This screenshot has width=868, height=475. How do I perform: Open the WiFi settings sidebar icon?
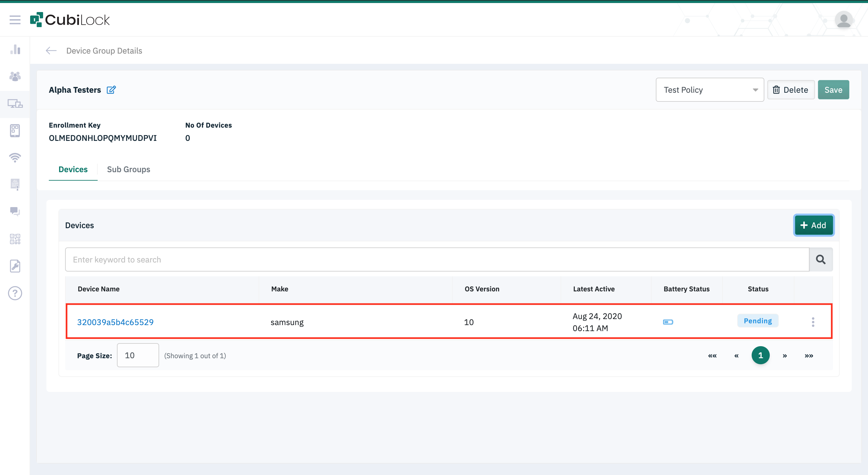point(15,157)
